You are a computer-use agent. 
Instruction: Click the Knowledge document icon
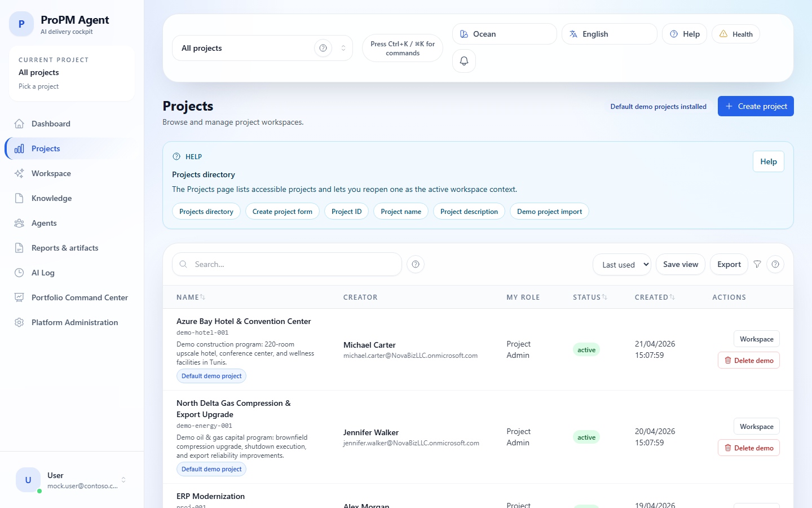(x=20, y=198)
